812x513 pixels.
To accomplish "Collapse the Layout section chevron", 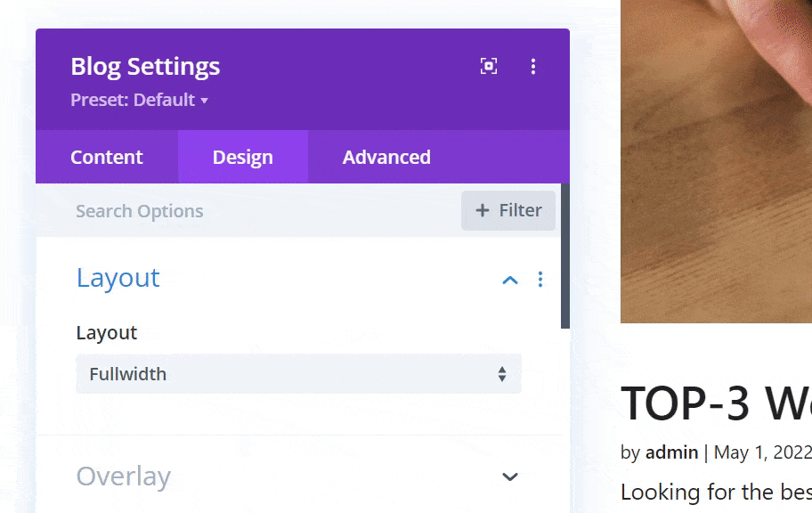I will 510,280.
